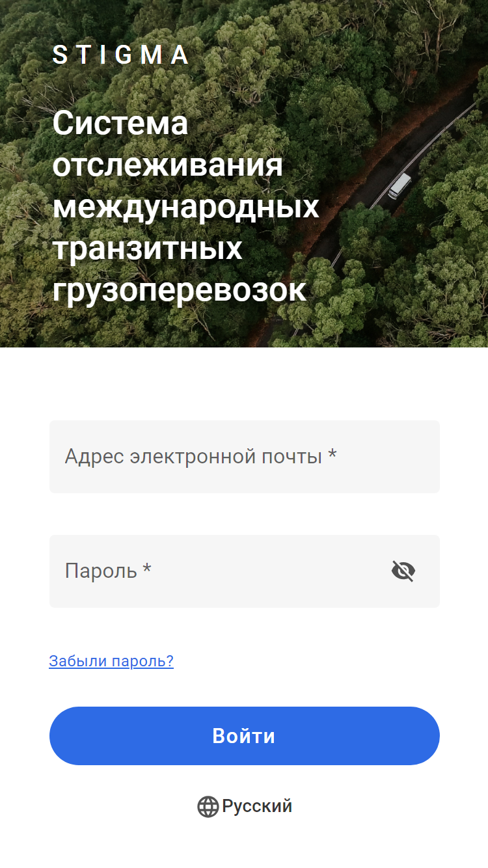Image resolution: width=488 pixels, height=868 pixels.
Task: Select the word Система in the heading
Action: click(x=120, y=123)
